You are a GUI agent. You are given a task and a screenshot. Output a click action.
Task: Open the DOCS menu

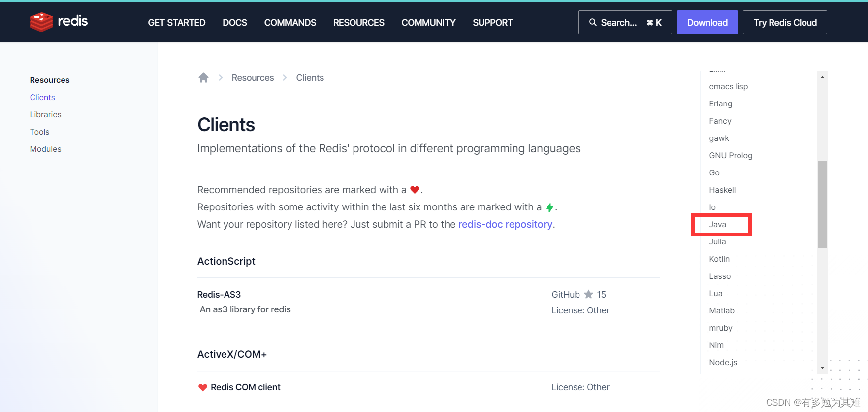click(235, 23)
